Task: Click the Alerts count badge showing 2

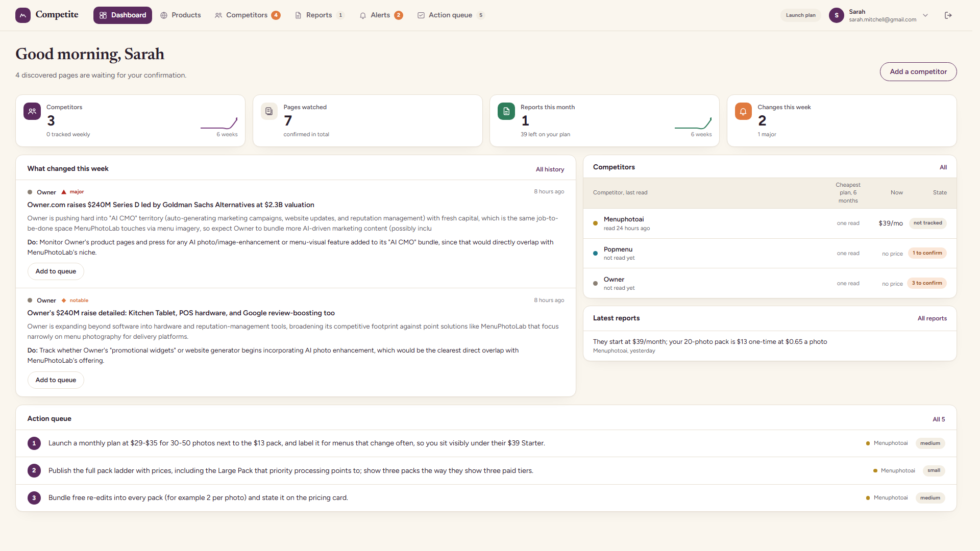Action: click(399, 15)
